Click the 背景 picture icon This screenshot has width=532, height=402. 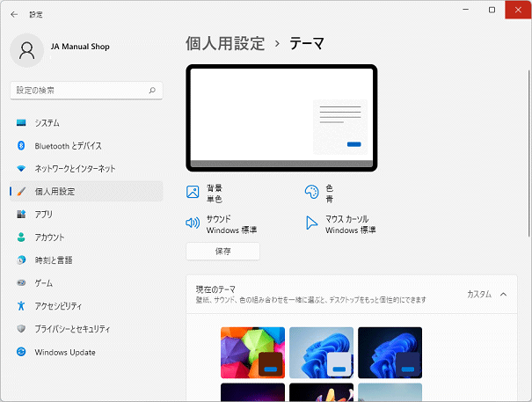coord(193,192)
